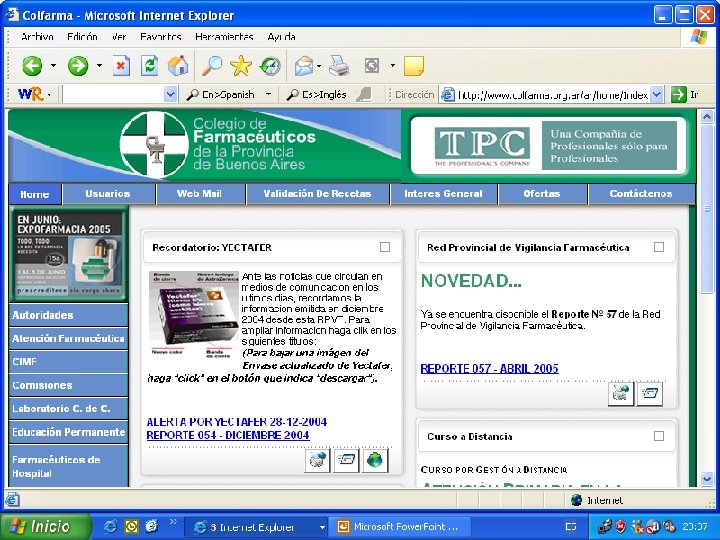Image resolution: width=720 pixels, height=540 pixels.
Task: Click the Windows flag logo in menu bar
Action: point(699,37)
